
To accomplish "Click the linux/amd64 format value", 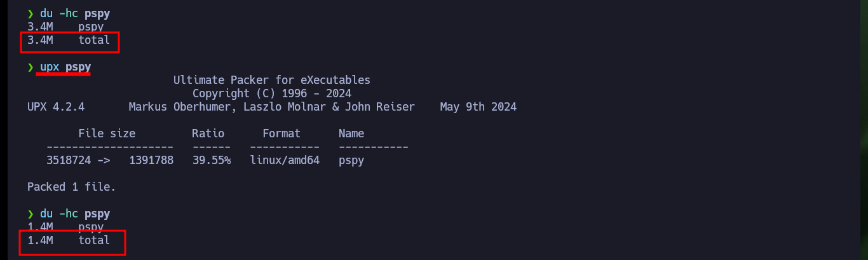I will point(285,160).
